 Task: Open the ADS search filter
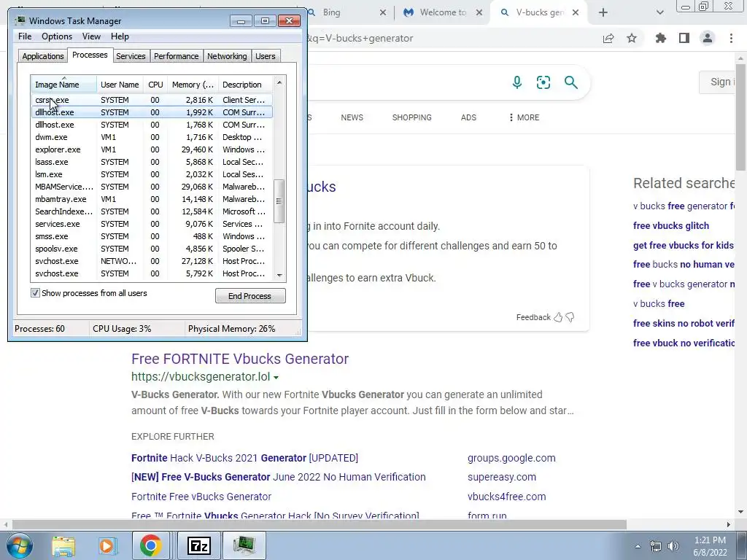coord(468,117)
